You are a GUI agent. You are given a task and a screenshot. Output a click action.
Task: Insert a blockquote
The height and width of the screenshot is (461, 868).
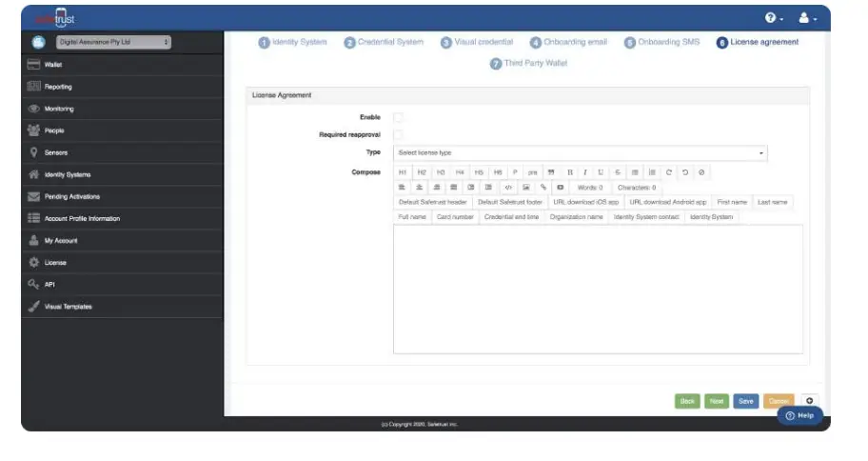pos(551,172)
